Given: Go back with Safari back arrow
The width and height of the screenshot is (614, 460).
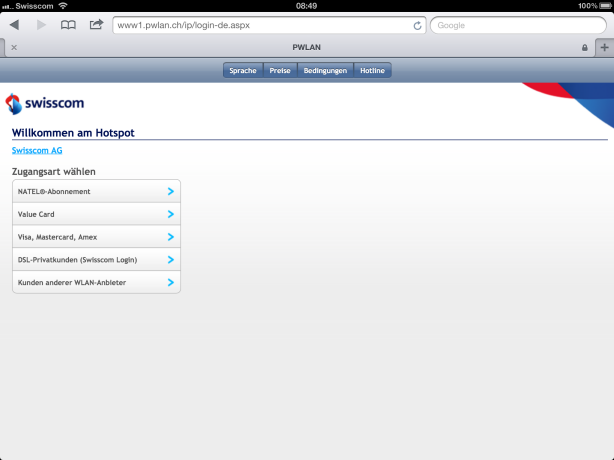Looking at the screenshot, I should click(14, 25).
